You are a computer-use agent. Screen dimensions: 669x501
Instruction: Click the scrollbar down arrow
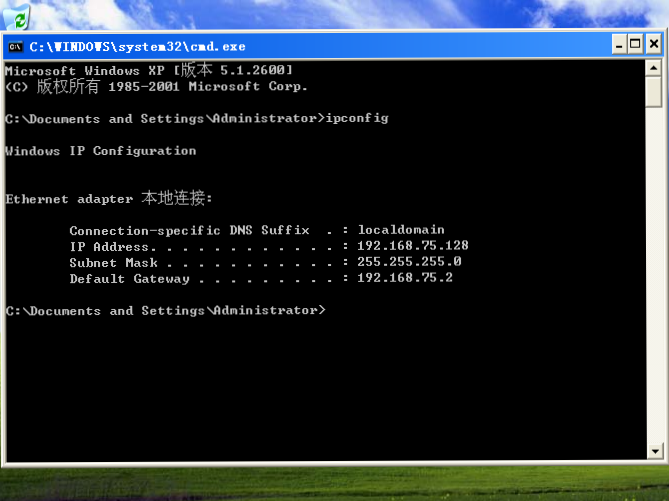[654, 451]
